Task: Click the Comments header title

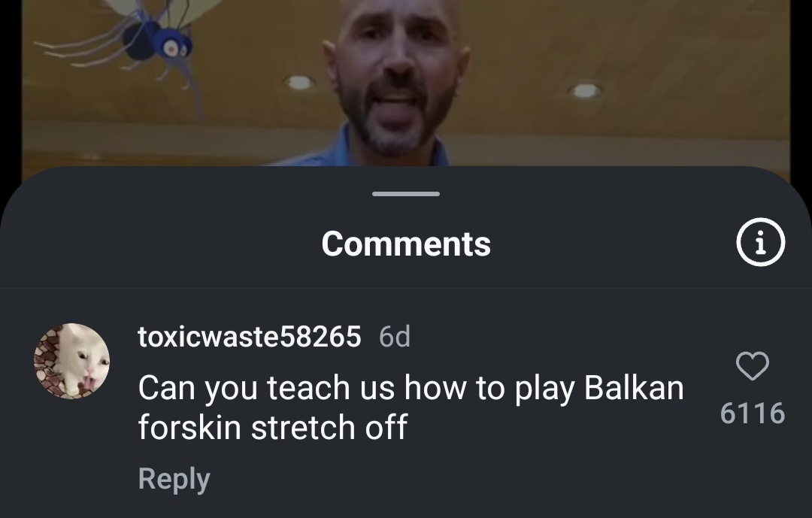Action: click(x=406, y=244)
